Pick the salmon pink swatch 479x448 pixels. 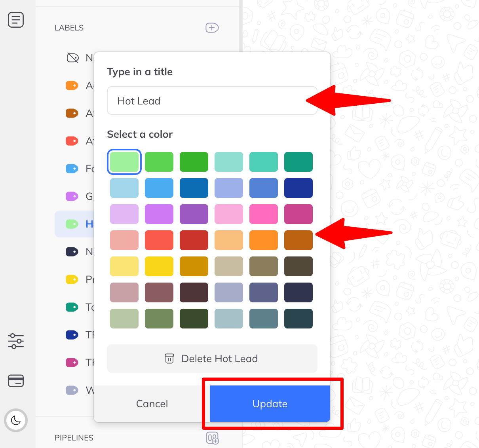(x=124, y=240)
